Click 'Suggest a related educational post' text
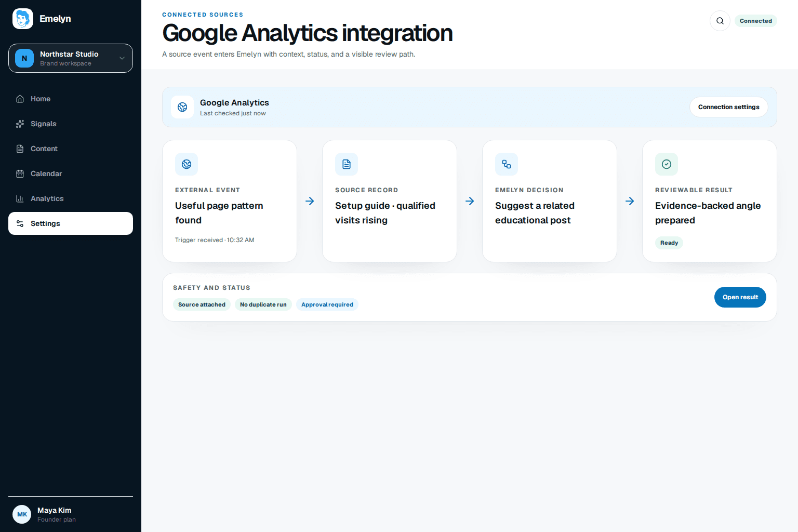 pos(535,213)
